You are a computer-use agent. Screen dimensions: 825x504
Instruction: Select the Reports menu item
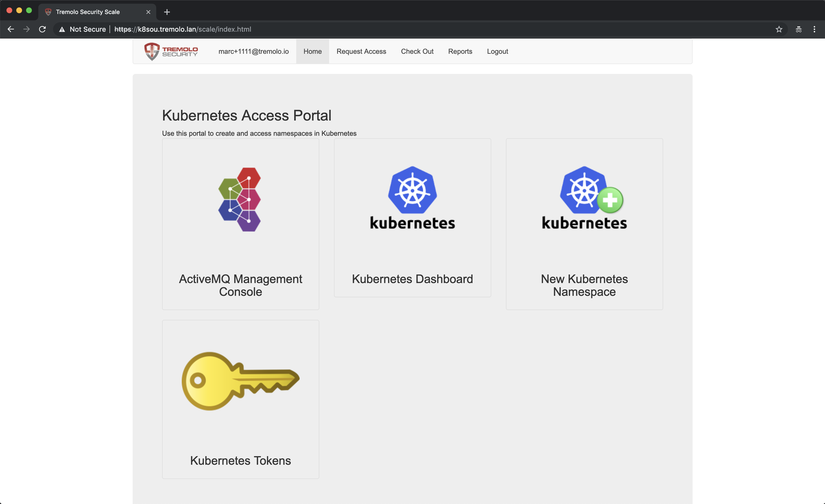click(x=460, y=51)
